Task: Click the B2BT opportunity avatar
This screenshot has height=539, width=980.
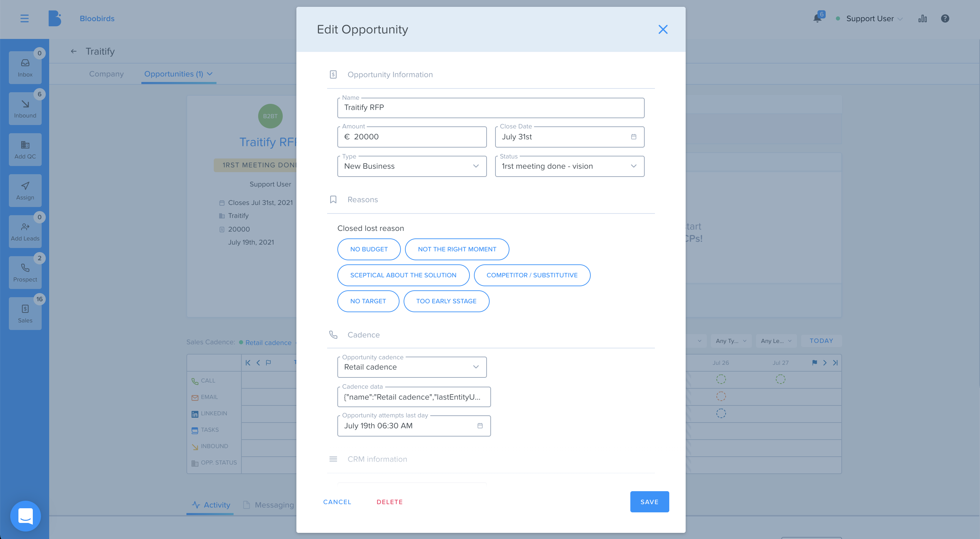Action: tap(270, 116)
